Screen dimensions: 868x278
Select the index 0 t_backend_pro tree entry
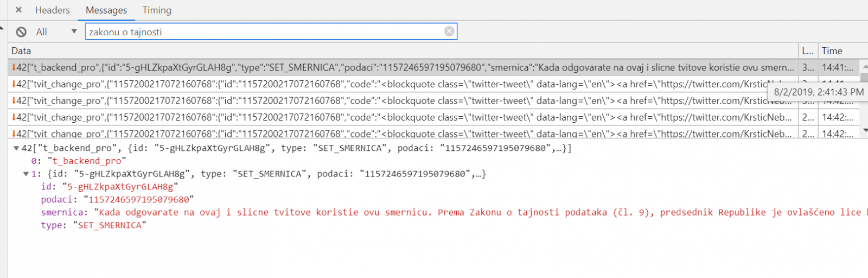tap(79, 161)
